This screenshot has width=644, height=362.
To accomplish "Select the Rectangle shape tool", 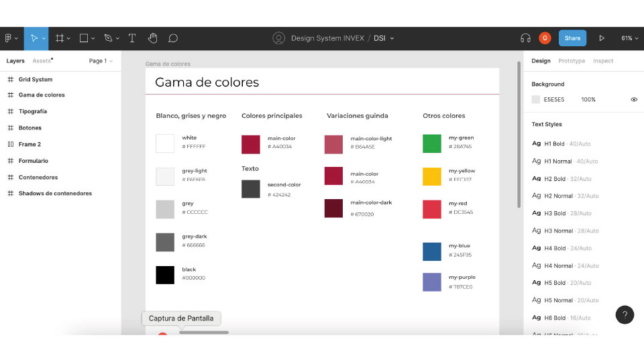I will pos(84,38).
